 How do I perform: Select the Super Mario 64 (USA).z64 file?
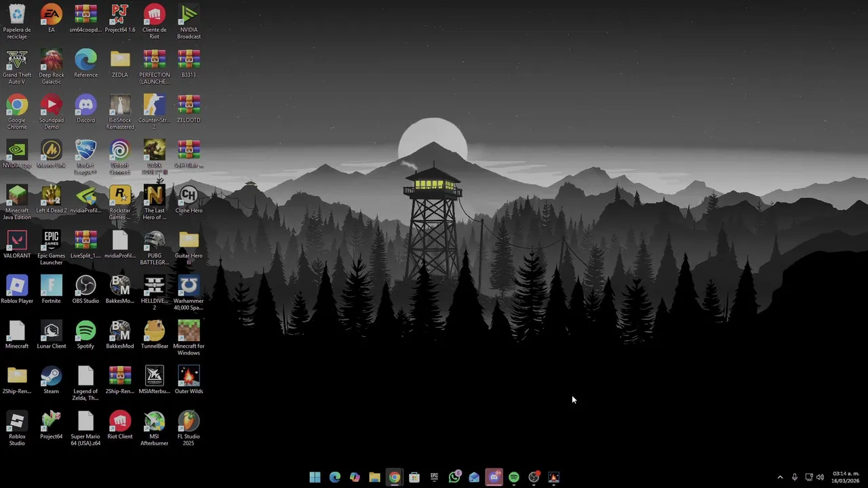click(x=85, y=428)
